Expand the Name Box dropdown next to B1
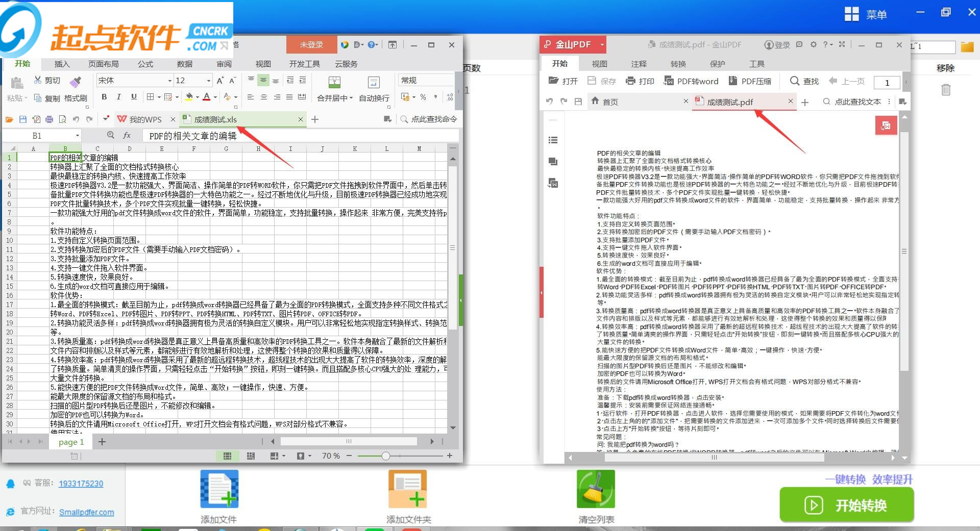 [78, 136]
